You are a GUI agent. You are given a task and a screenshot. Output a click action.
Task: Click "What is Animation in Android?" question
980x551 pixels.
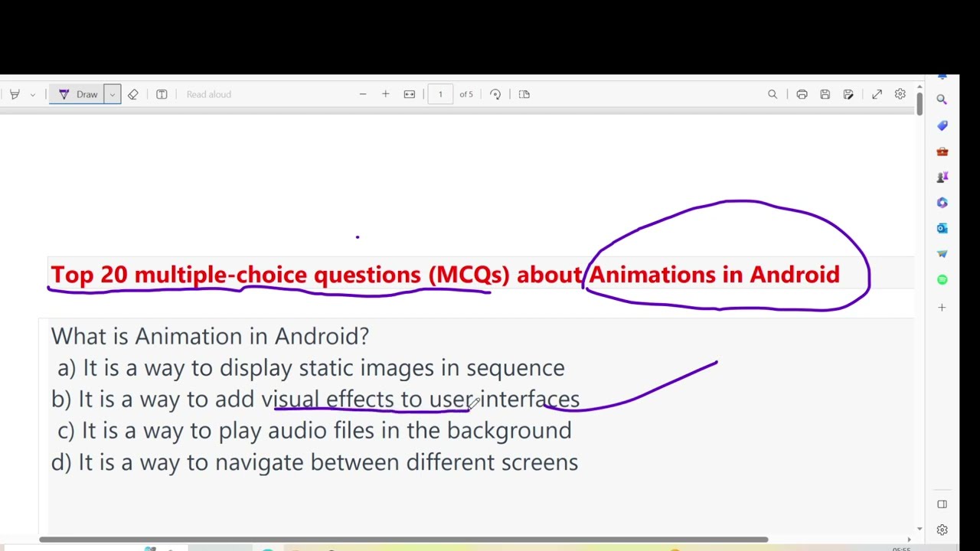(210, 336)
